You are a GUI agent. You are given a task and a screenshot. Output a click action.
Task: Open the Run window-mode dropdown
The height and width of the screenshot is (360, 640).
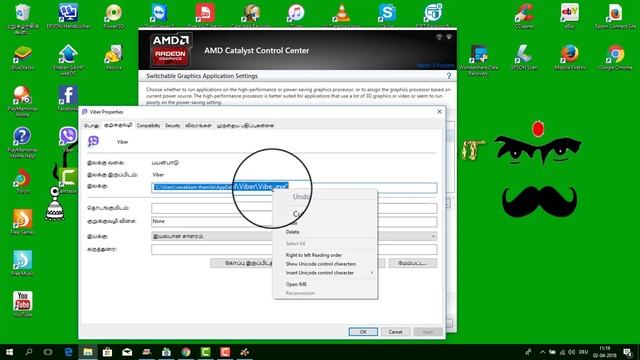tap(294, 236)
